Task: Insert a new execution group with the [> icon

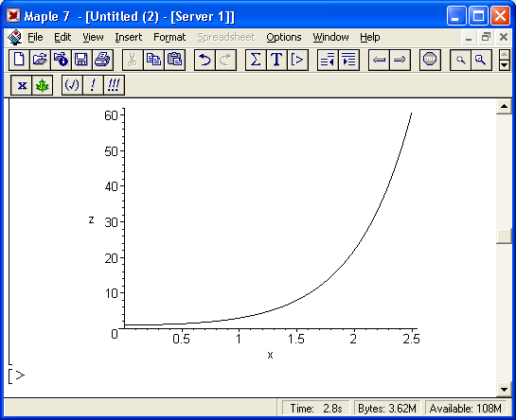Action: [297, 60]
